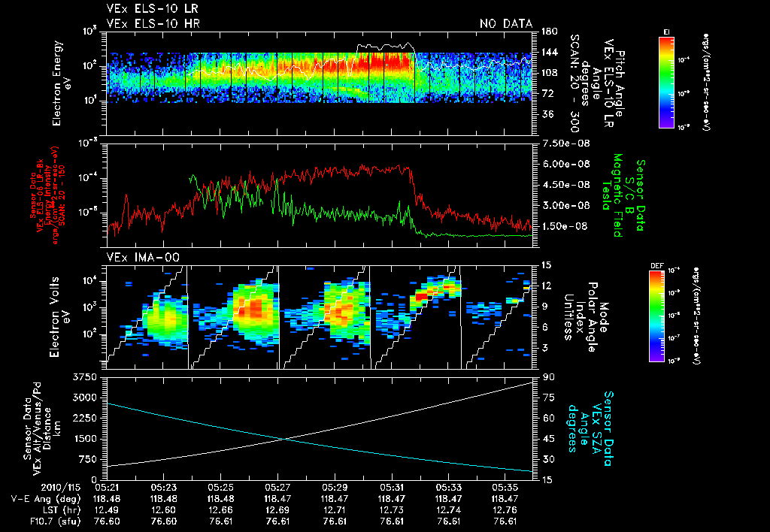Image resolution: width=770 pixels, height=532 pixels.
Task: Click the 6.00e-08 magnetic field tick
Action: point(566,164)
